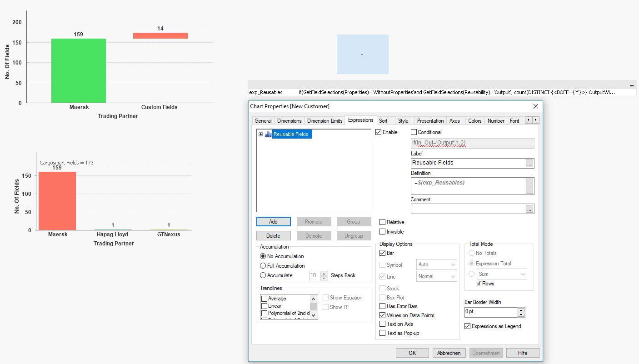Select the Accumulate steps back radio button

click(x=263, y=275)
